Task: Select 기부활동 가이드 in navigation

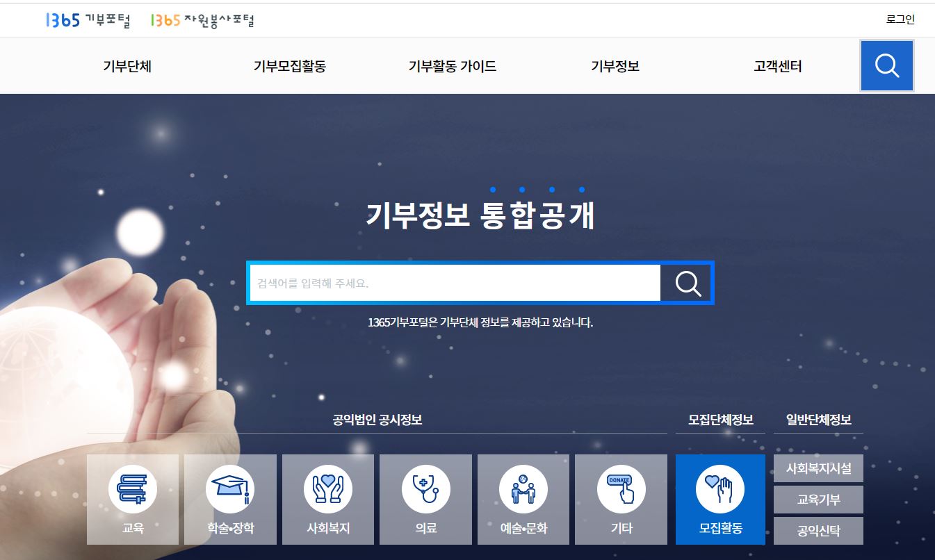Action: click(453, 67)
